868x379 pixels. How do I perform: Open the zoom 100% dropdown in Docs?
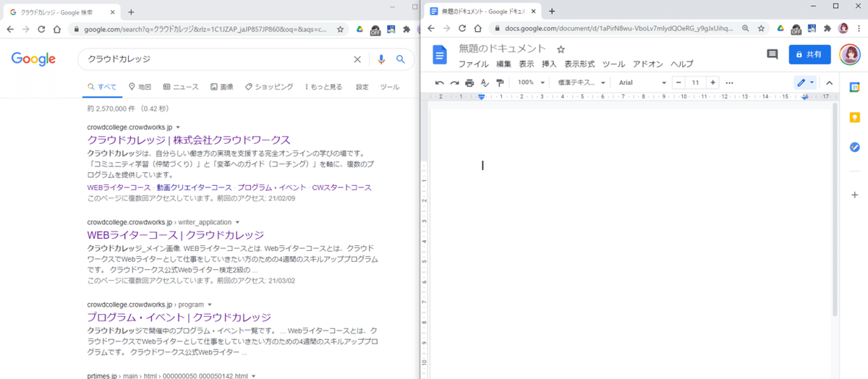(x=531, y=82)
